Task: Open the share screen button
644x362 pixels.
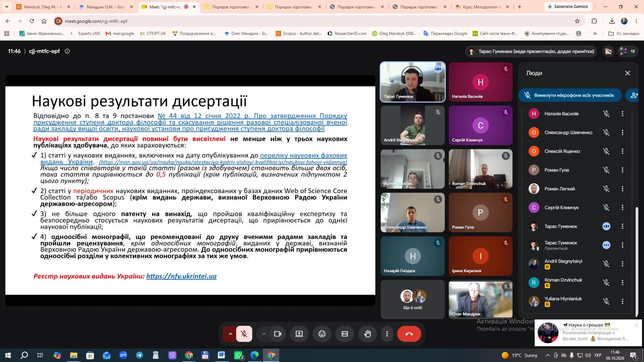Action: click(x=299, y=334)
